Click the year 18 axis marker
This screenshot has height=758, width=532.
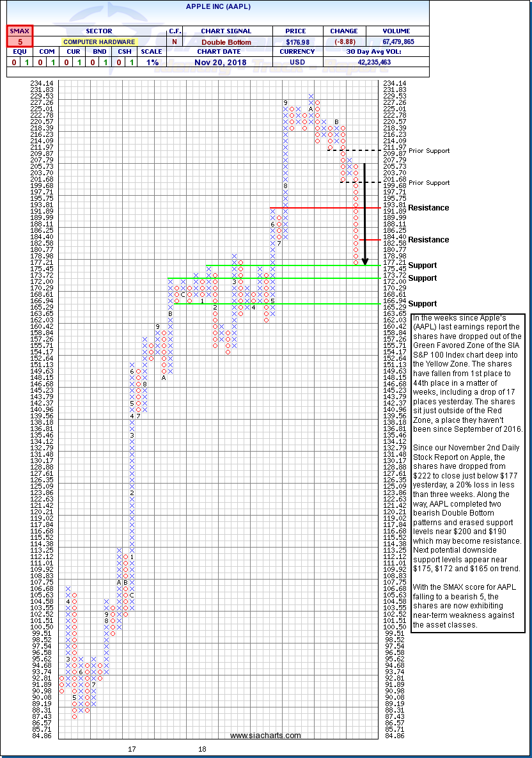click(x=202, y=748)
